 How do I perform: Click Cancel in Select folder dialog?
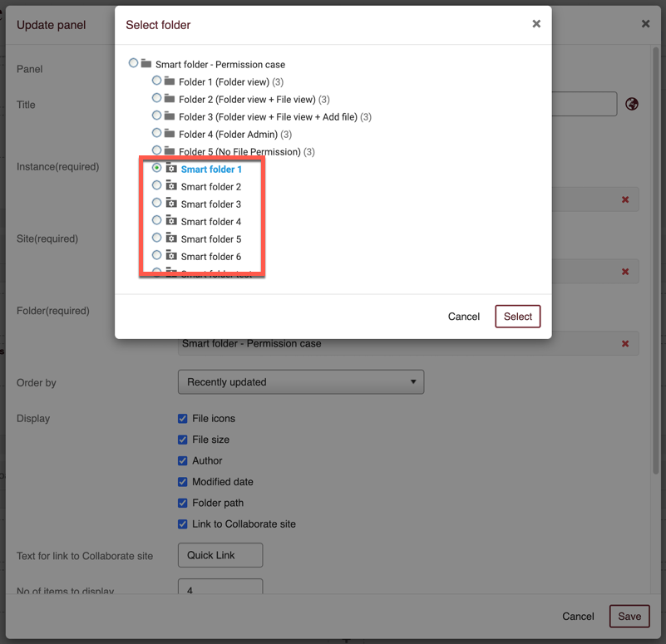(463, 317)
